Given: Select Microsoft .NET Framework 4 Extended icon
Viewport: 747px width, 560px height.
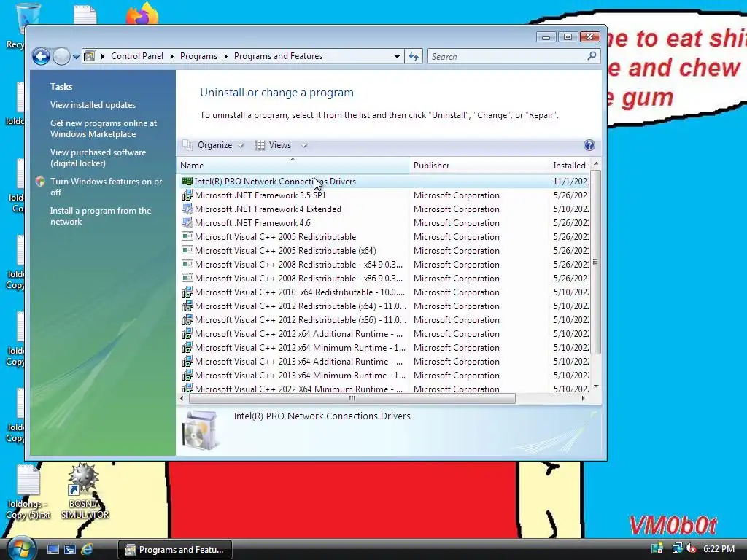Looking at the screenshot, I should (x=187, y=209).
